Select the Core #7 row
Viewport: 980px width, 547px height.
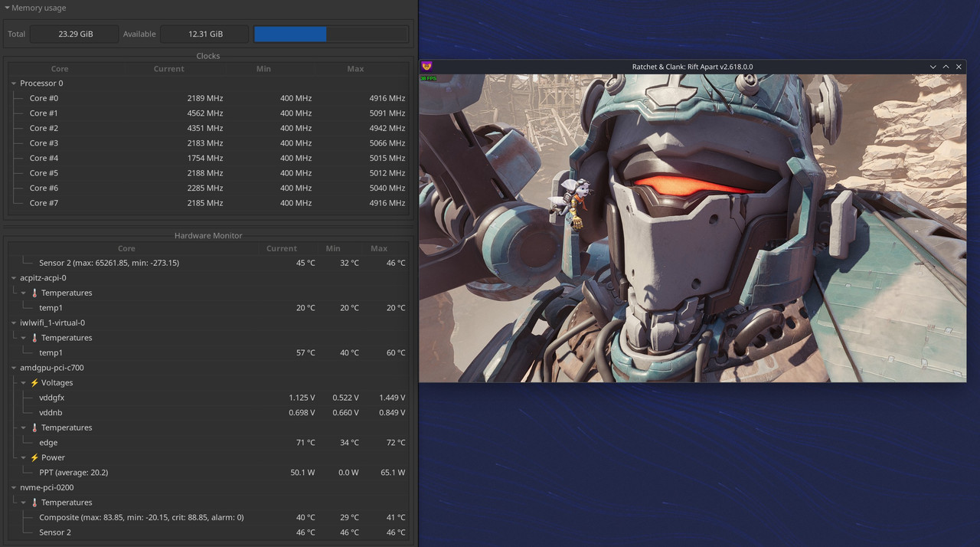pyautogui.click(x=208, y=203)
